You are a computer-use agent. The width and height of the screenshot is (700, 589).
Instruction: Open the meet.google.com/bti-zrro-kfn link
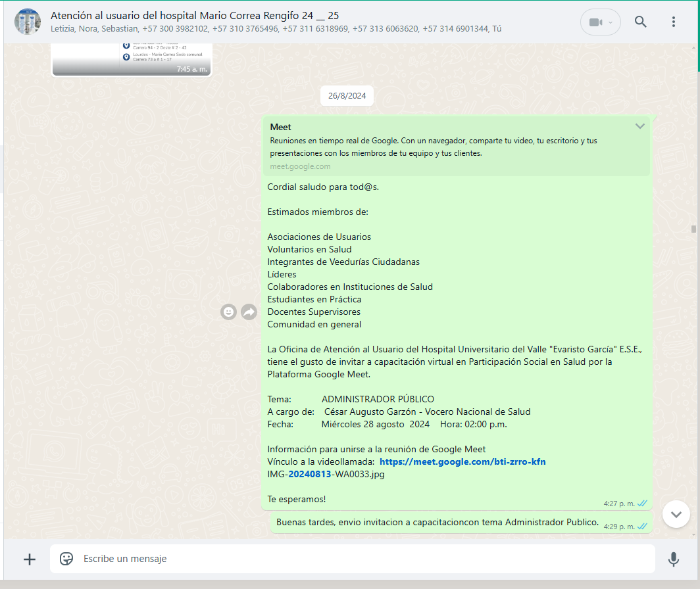point(463,462)
